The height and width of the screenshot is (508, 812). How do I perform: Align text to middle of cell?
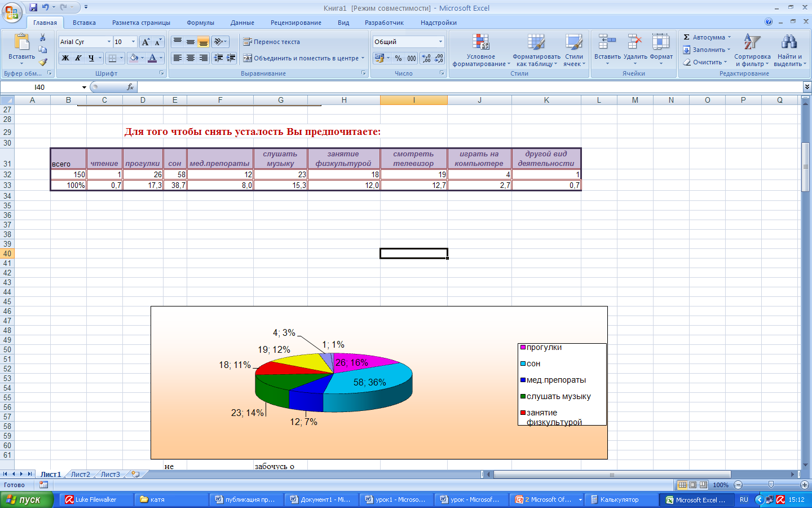coord(191,42)
